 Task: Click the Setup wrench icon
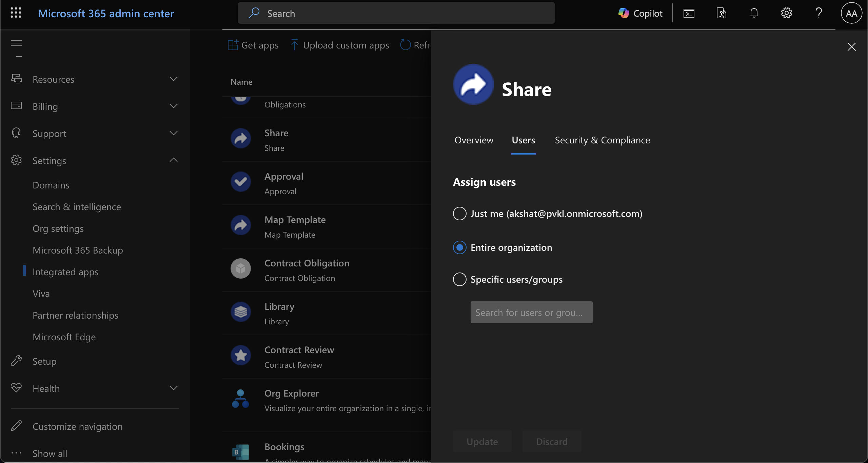click(16, 361)
